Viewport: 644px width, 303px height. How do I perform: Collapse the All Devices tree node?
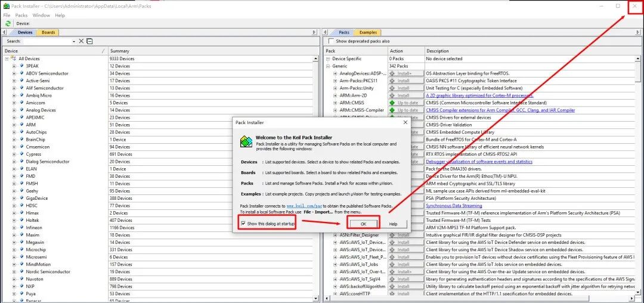coord(7,58)
